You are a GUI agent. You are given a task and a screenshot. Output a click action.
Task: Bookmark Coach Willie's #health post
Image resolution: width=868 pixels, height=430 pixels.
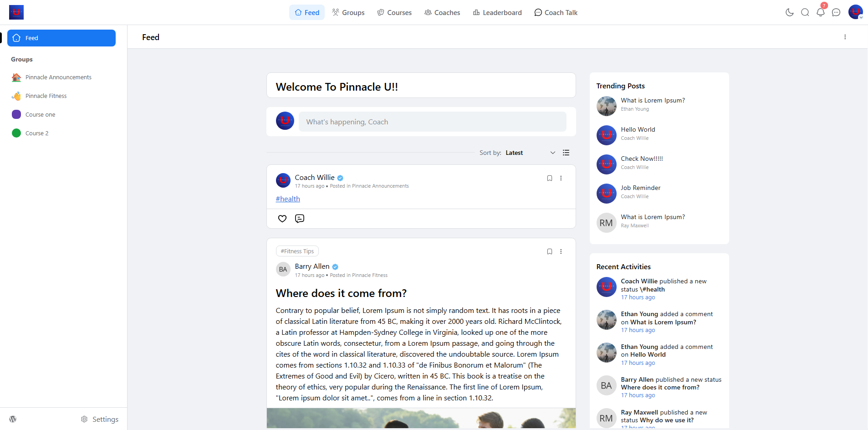(x=549, y=178)
